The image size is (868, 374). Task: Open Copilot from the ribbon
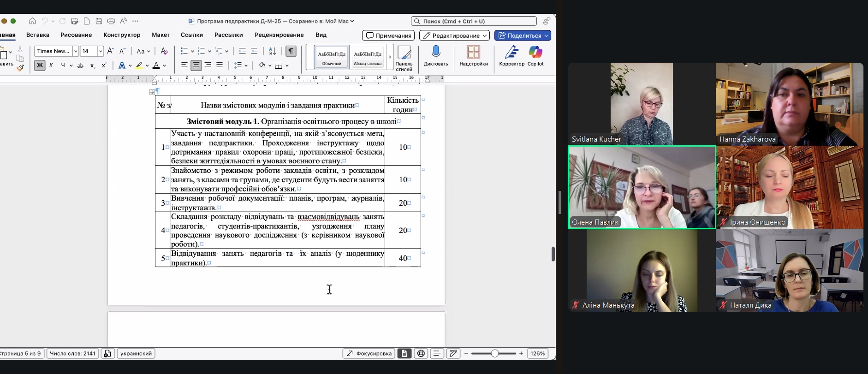535,53
